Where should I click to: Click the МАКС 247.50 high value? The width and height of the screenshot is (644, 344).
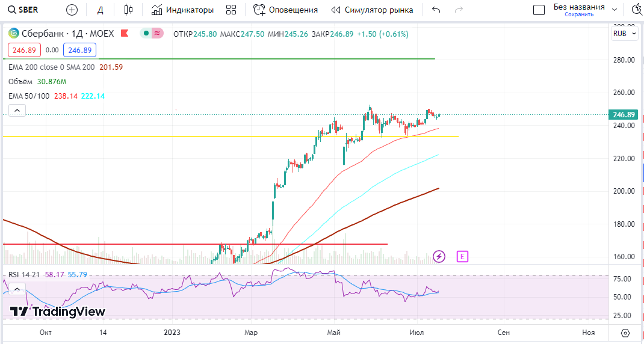(243, 34)
